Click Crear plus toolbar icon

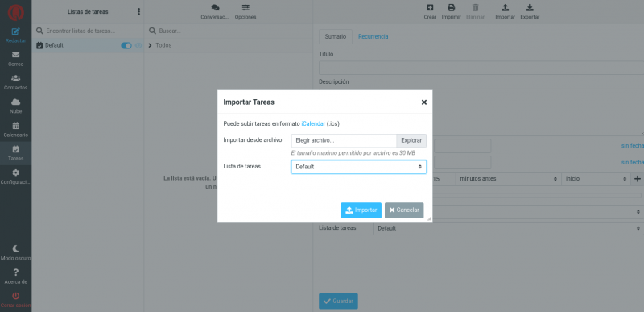pos(430,11)
